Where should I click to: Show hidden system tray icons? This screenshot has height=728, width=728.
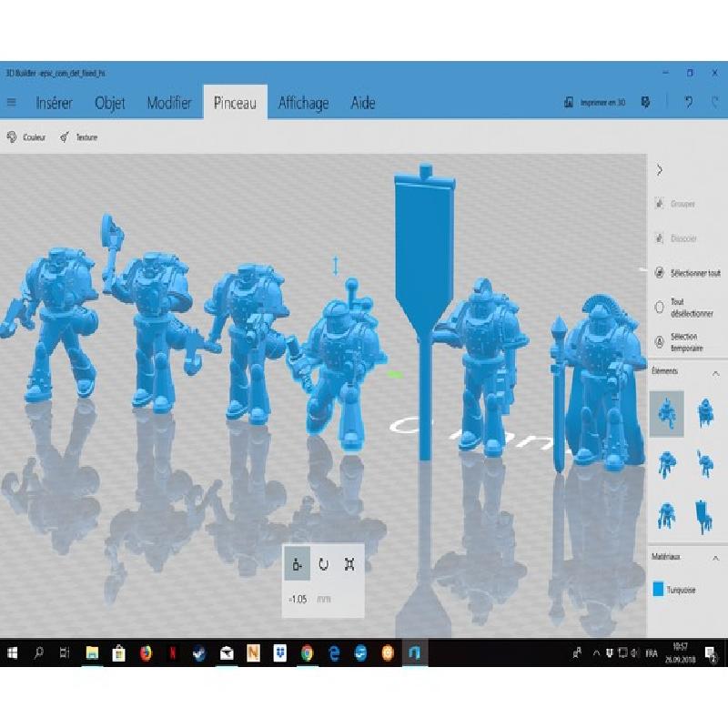coord(596,653)
